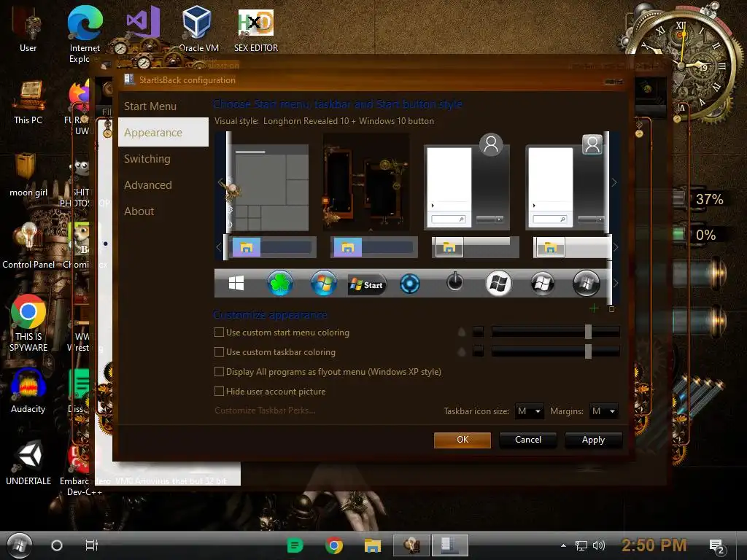The image size is (747, 560).
Task: Go back in taskbar styles with left arrow
Action: click(219, 247)
